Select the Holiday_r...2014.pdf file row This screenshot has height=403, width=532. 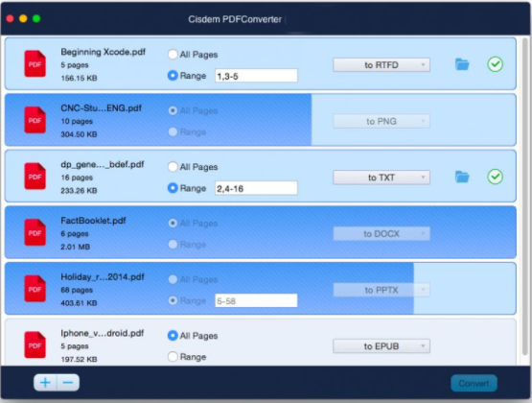(x=260, y=289)
